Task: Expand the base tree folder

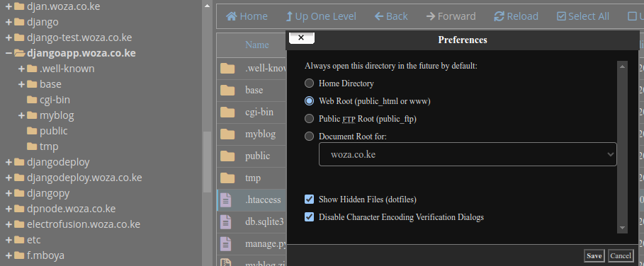Action: 21,84
